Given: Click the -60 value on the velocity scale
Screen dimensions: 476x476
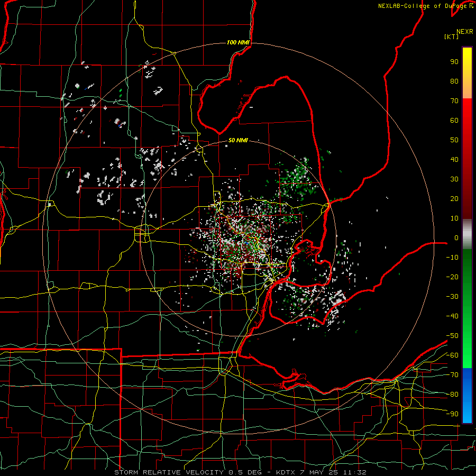Looking at the screenshot, I should pyautogui.click(x=452, y=355).
